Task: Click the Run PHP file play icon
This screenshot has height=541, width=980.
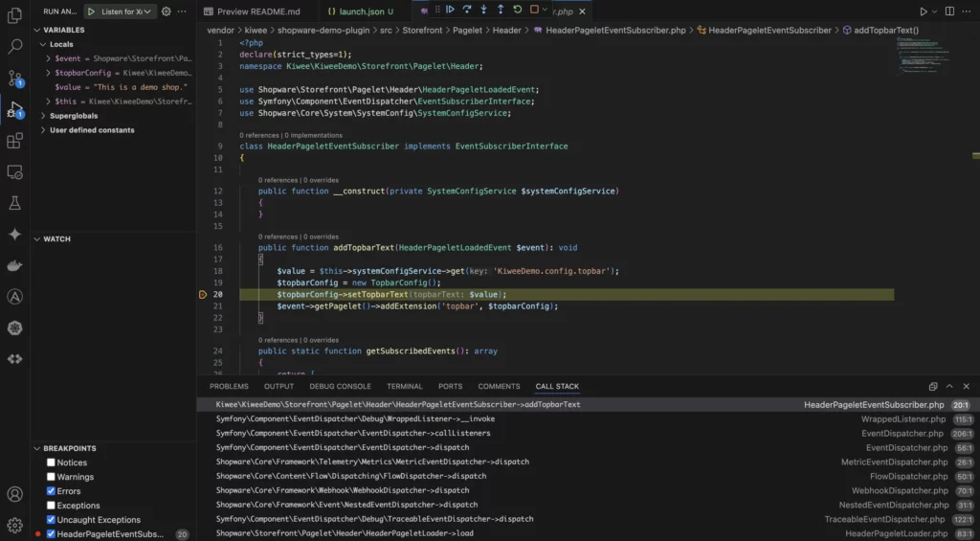Action: [924, 11]
